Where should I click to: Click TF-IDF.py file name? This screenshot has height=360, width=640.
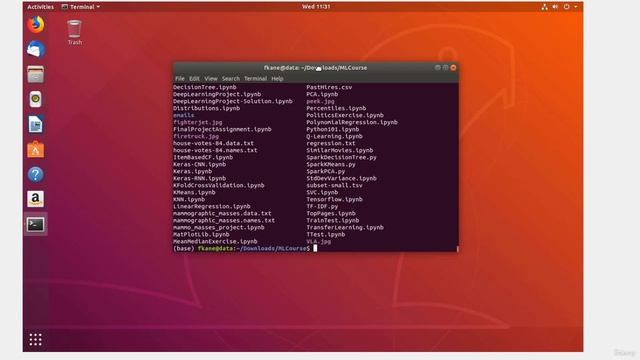coord(322,206)
